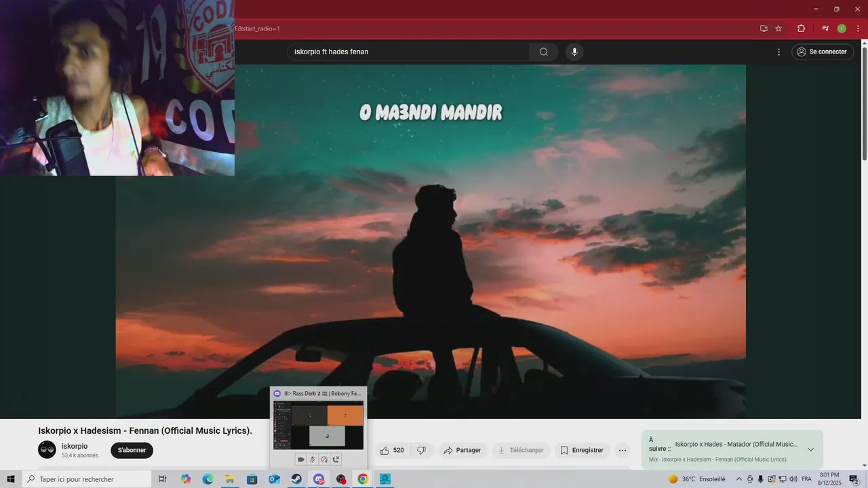Screen dimensions: 868x488
Task: Open the teal app after Chrome on taskbar
Action: 385,479
